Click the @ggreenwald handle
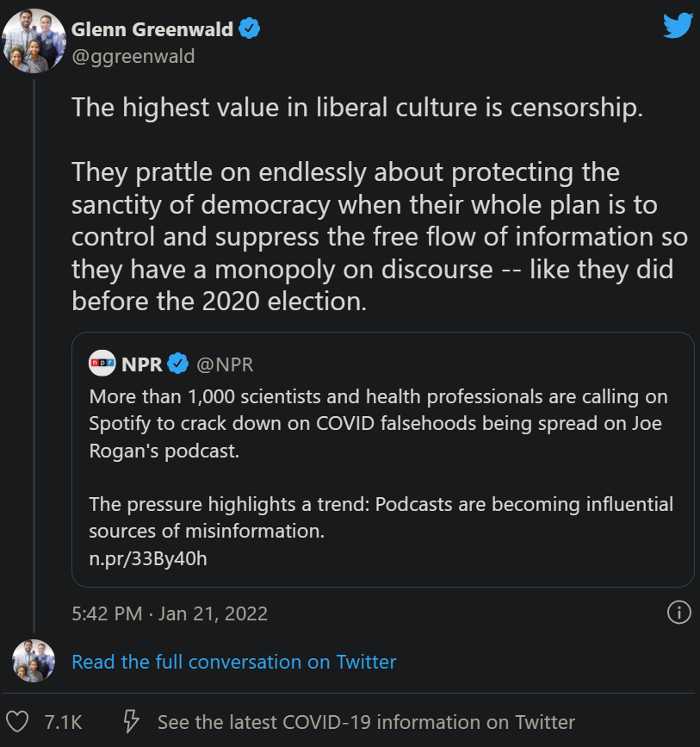 [133, 56]
